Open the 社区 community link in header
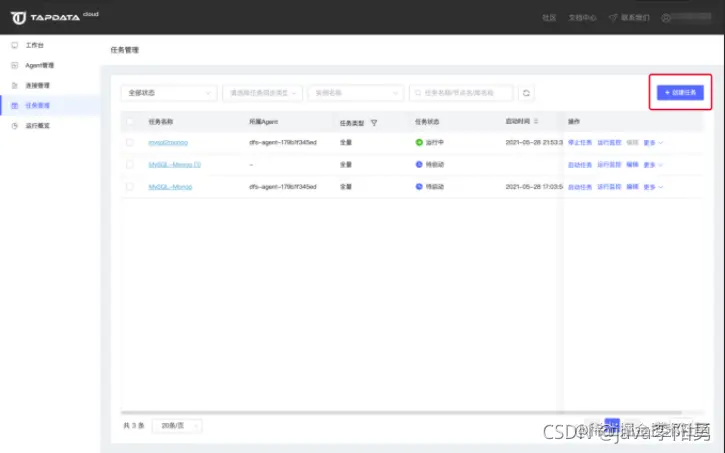The height and width of the screenshot is (453, 725). coord(549,18)
